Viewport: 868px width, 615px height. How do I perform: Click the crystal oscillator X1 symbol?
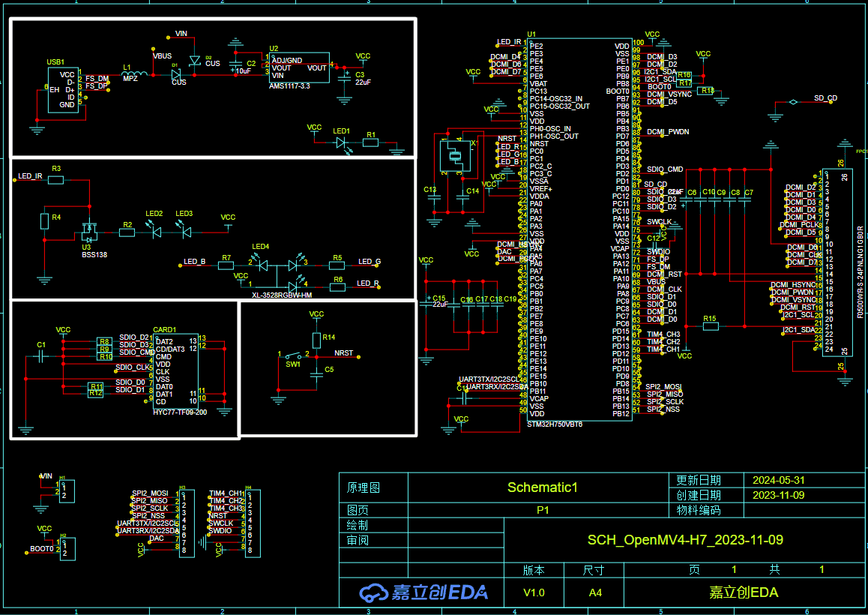[454, 156]
